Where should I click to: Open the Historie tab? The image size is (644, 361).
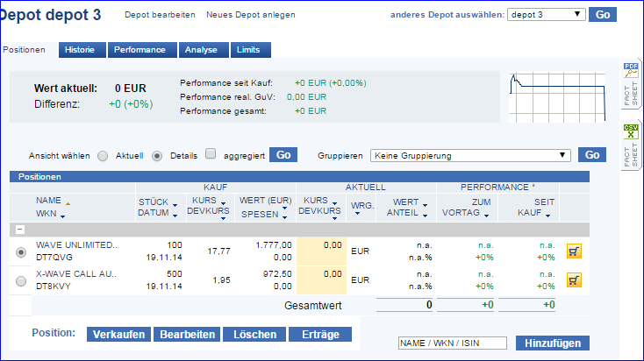pos(82,50)
